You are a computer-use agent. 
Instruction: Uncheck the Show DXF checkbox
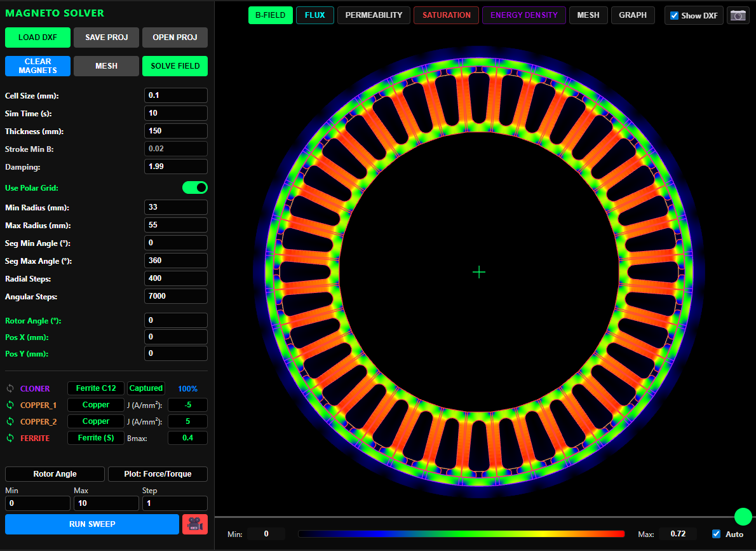click(x=675, y=15)
